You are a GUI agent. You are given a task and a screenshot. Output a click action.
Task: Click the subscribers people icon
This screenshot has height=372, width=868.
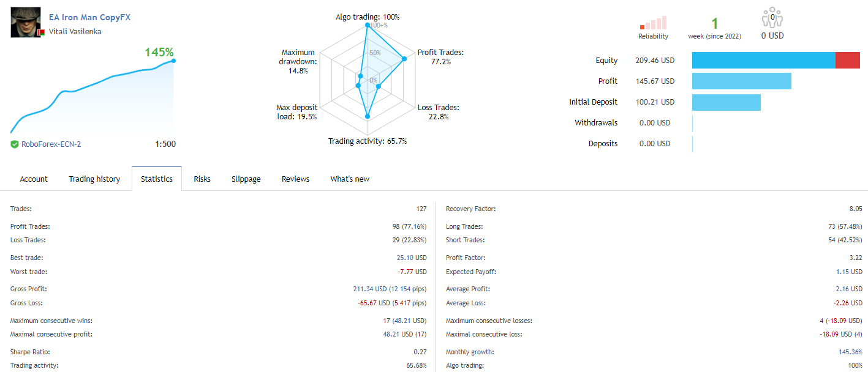pos(772,18)
